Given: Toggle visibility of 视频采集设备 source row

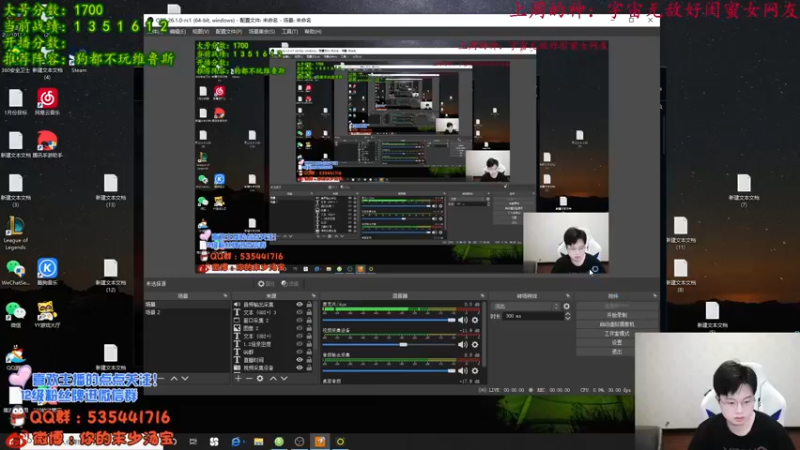Looking at the screenshot, I should tap(299, 368).
